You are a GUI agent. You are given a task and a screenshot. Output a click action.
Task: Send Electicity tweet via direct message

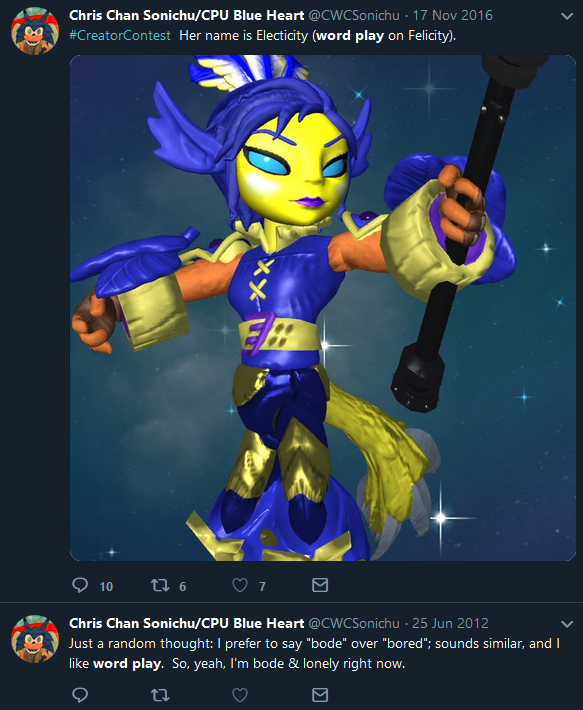tap(320, 585)
